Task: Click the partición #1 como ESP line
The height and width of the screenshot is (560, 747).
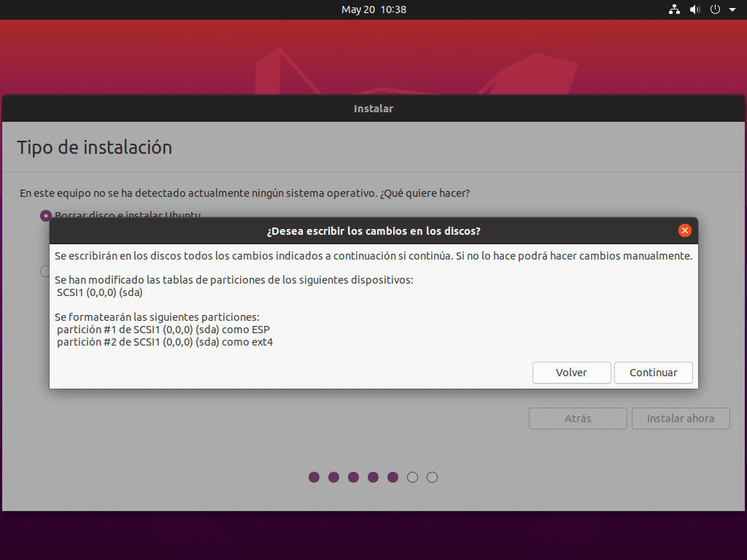Action: tap(163, 330)
